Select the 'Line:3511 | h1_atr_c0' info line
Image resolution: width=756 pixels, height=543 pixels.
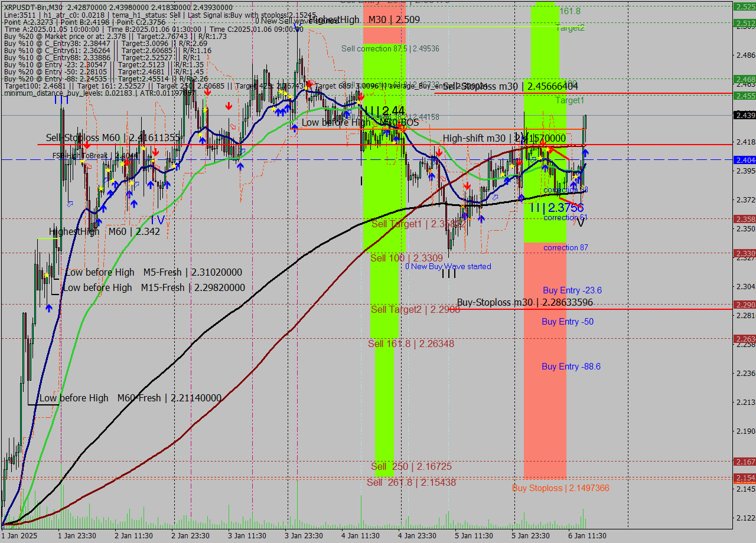(x=159, y=15)
